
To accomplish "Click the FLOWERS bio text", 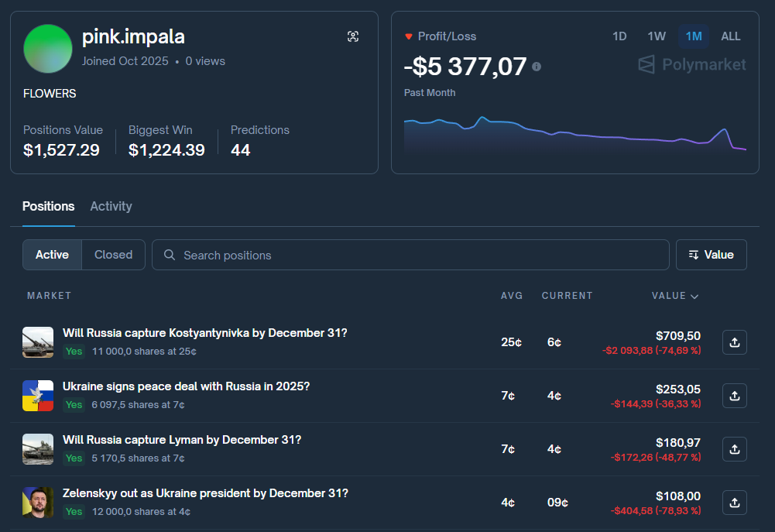I will pos(50,94).
